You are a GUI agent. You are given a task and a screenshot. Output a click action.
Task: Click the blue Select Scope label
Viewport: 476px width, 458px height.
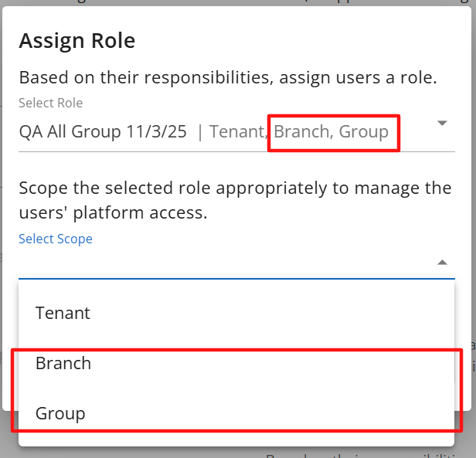56,239
